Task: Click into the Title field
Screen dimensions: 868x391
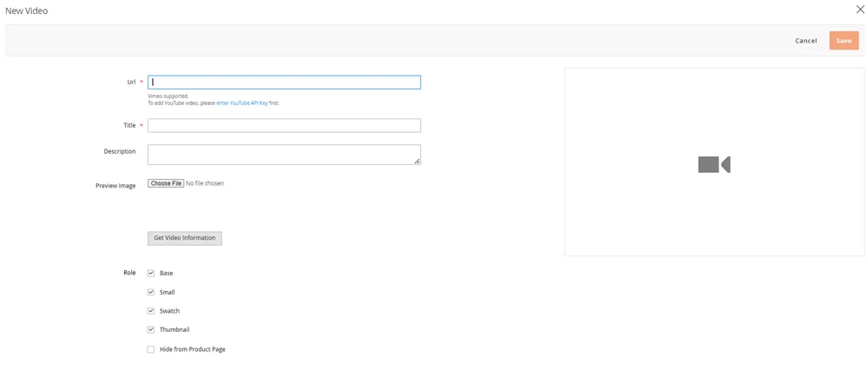Action: [x=284, y=125]
